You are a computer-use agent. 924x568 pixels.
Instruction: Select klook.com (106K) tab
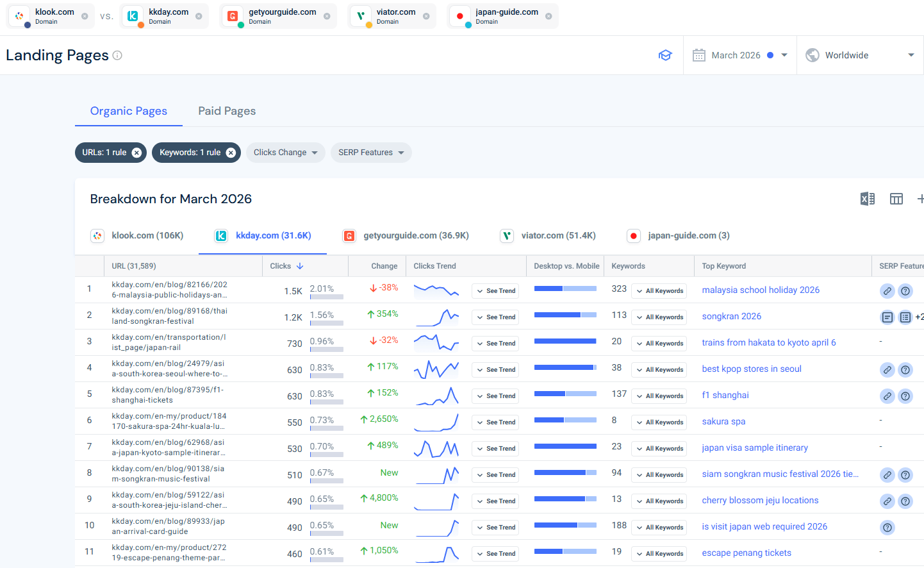[x=137, y=235]
